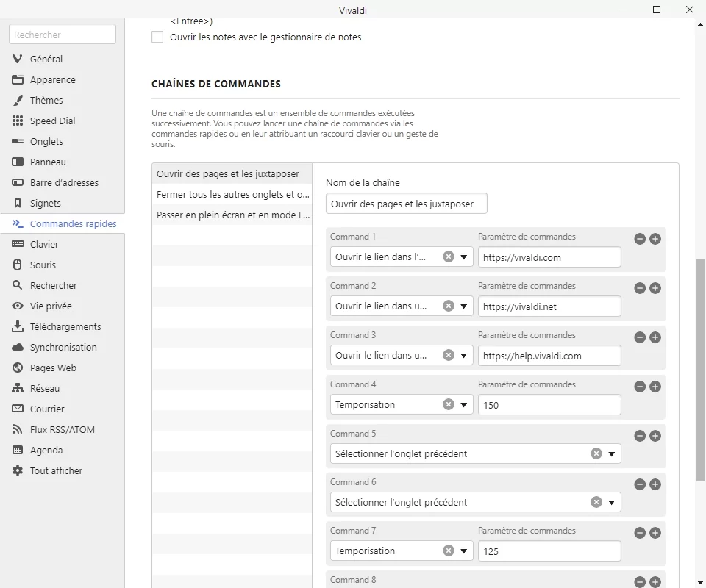Add command after Command 1
Screen dimensions: 706x588
click(655, 239)
